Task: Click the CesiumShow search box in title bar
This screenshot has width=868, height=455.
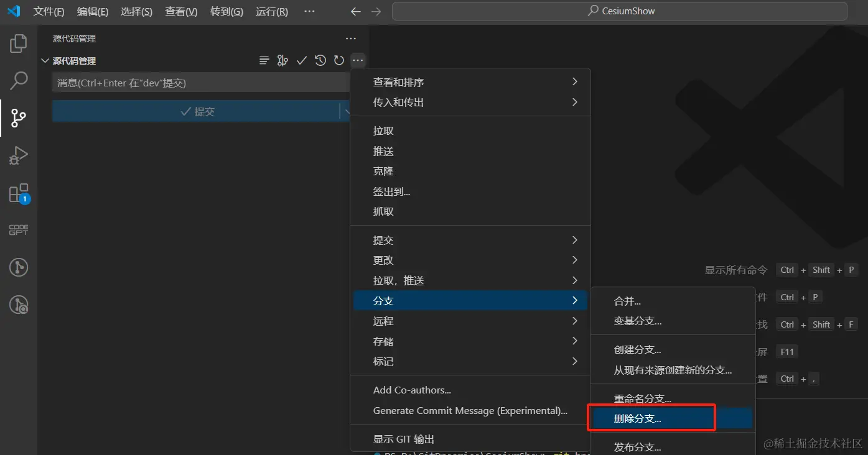Action: tap(620, 11)
